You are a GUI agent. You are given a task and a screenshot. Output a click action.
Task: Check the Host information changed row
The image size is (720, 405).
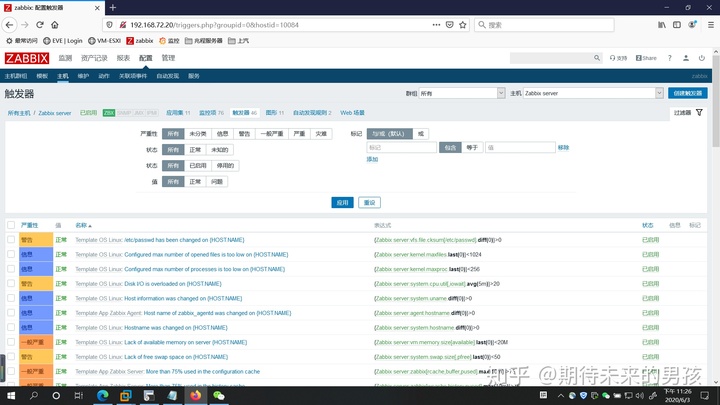[x=11, y=298]
